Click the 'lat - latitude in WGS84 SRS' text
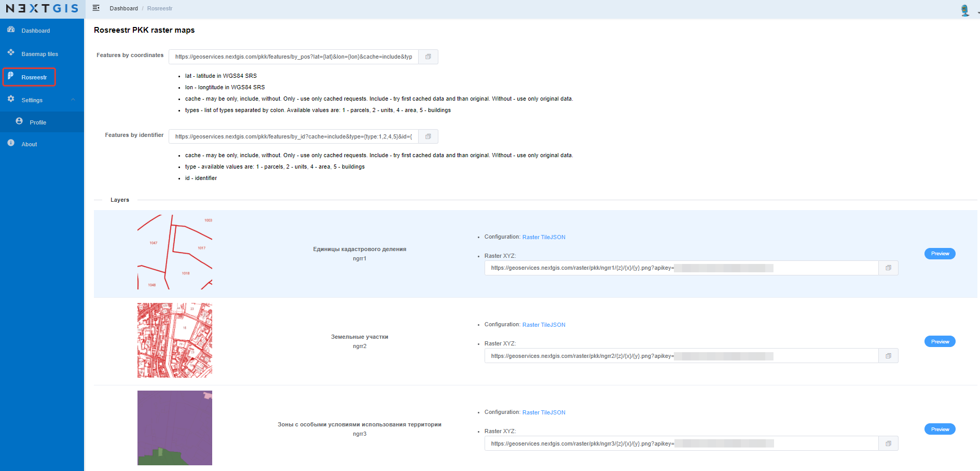The width and height of the screenshot is (980, 471). (221, 76)
